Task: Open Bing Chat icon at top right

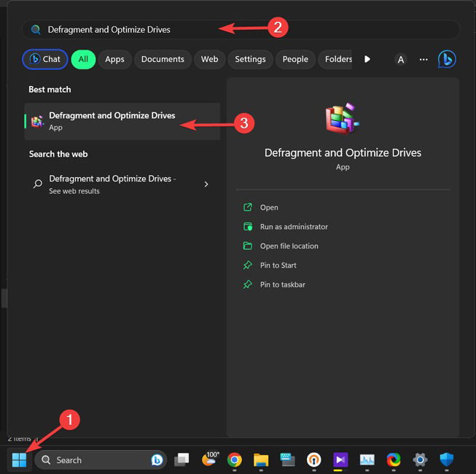Action: 447,59
